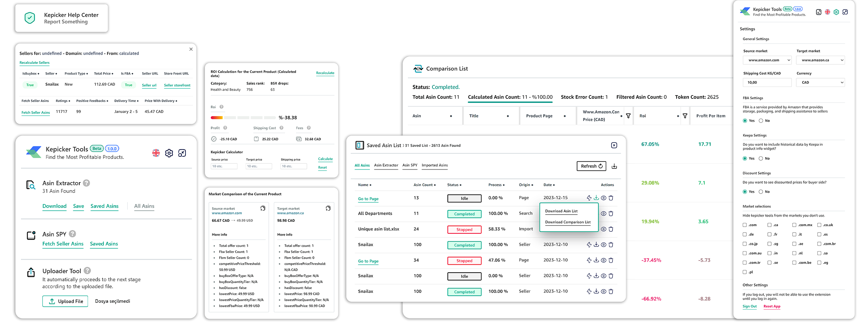Refresh the Source market card in Market Comparison
Image resolution: width=868 pixels, height=325 pixels.
(x=263, y=208)
